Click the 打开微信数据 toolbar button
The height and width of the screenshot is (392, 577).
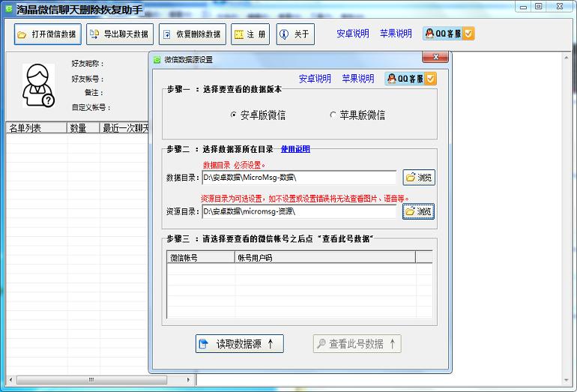46,34
